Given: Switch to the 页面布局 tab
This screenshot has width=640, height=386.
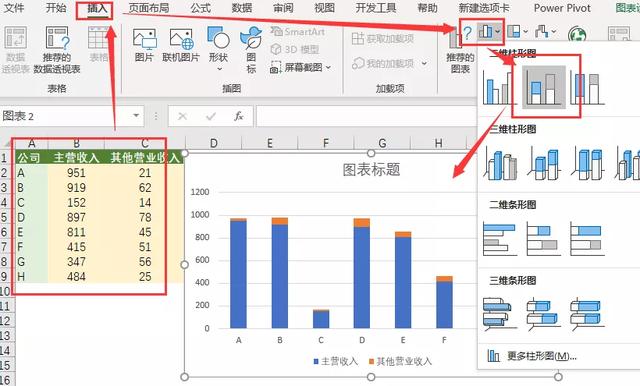Looking at the screenshot, I should (x=149, y=8).
